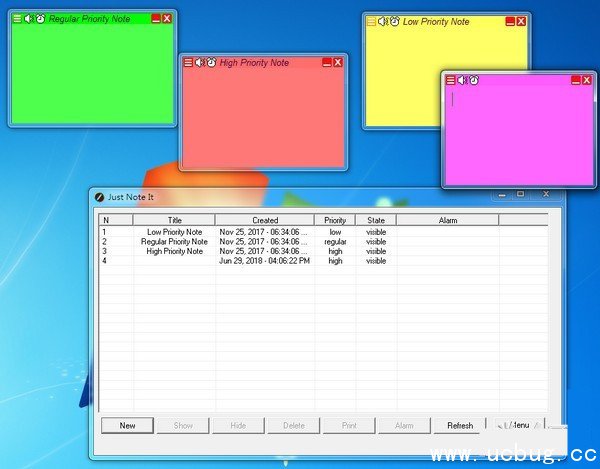Image resolution: width=600 pixels, height=469 pixels.
Task: Open menu icon on the green Regular Priority note
Action: 17,19
